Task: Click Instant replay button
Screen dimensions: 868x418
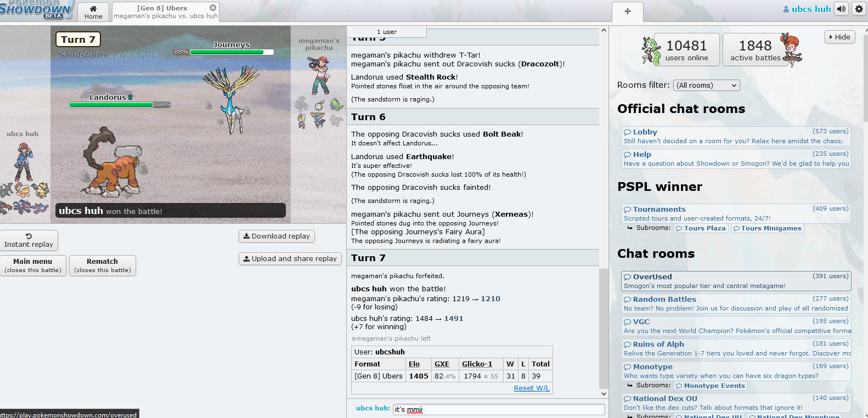Action: point(29,240)
